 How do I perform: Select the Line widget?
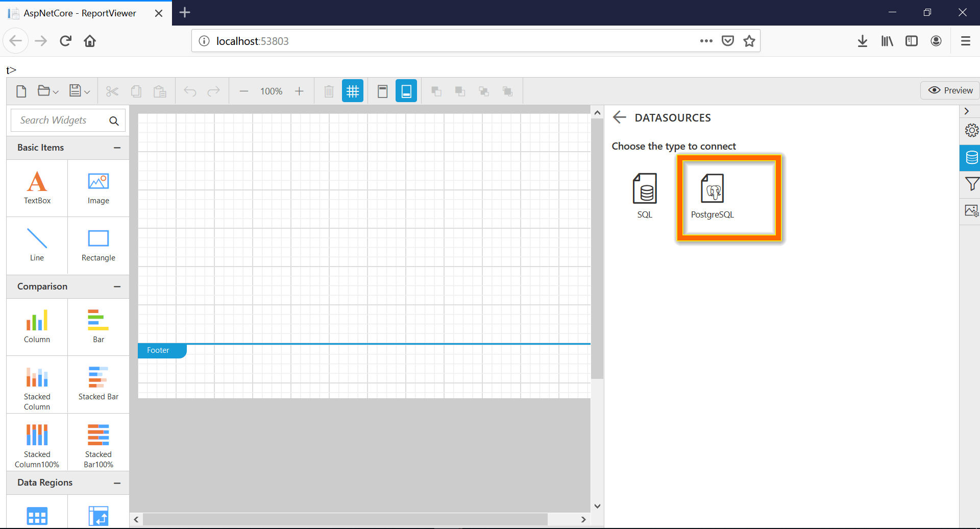tap(37, 245)
